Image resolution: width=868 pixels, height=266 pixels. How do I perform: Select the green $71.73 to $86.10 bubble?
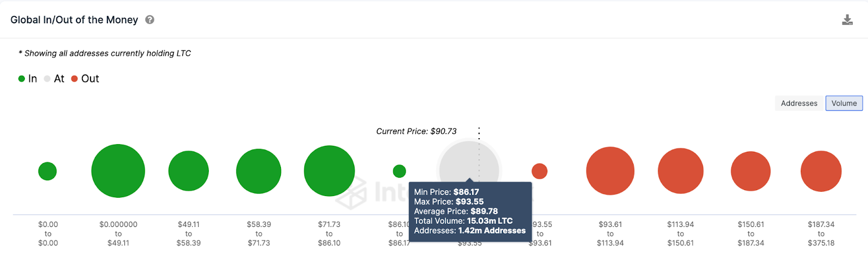[329, 171]
